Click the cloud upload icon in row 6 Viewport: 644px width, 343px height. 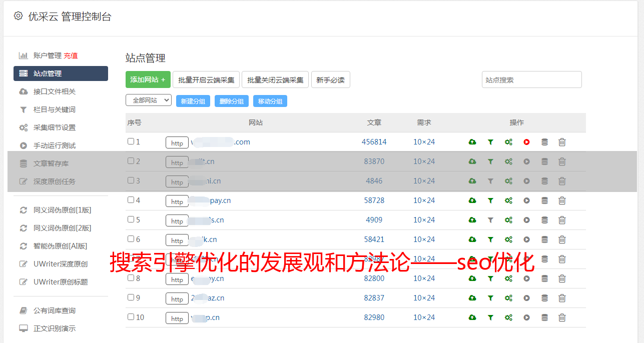472,239
